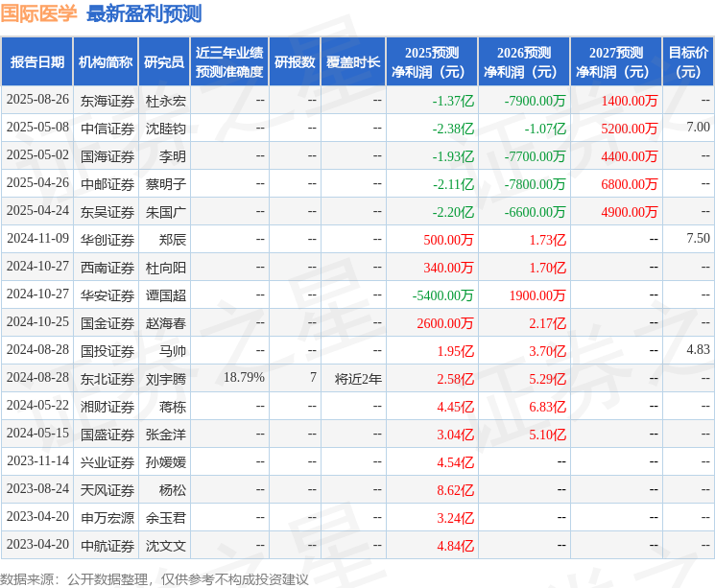Click value 2600.00万

click(445, 323)
